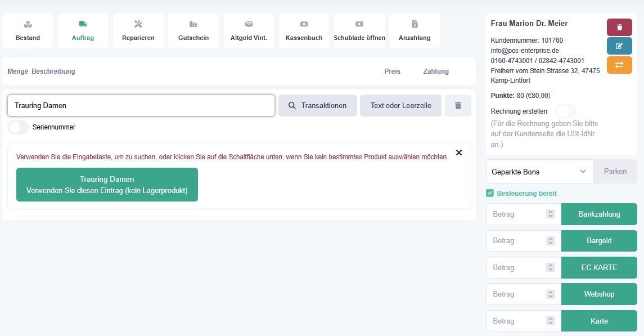Switch to the Auftrag tab
The width and height of the screenshot is (644, 336).
[x=83, y=31]
